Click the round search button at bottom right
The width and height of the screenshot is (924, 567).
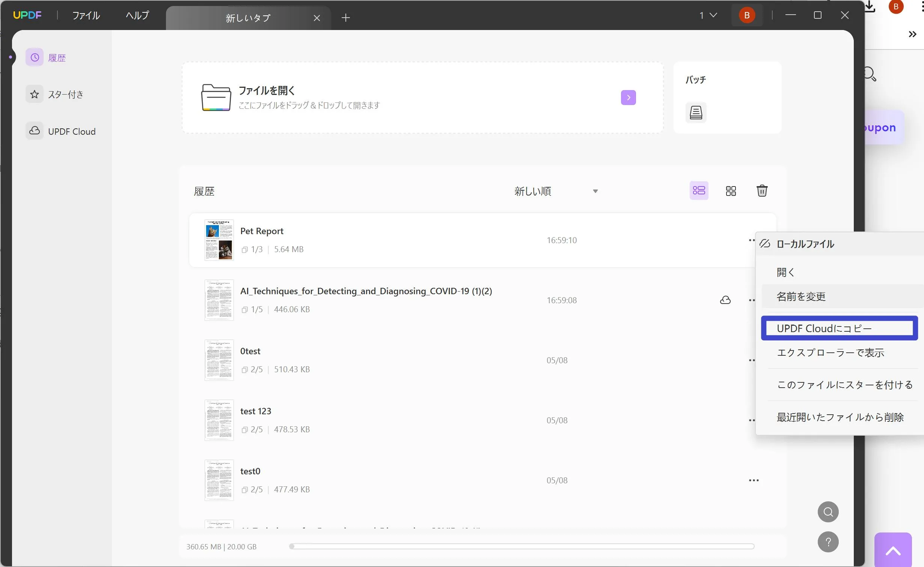tap(828, 512)
